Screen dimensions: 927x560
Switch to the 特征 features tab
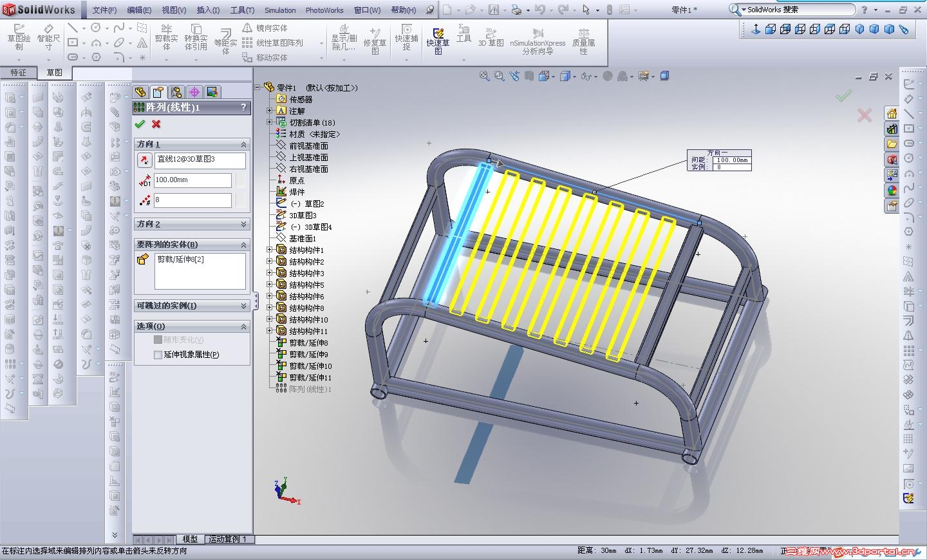(18, 73)
